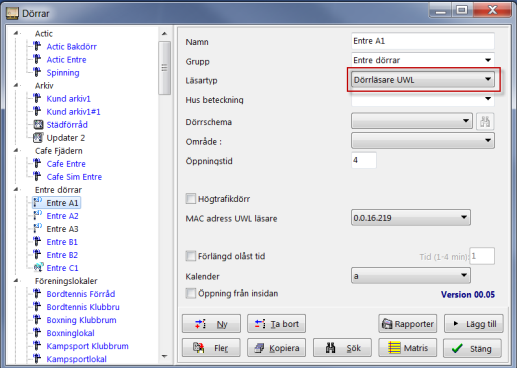This screenshot has width=517, height=368.
Task: Click the door icon beside Kund arkiv1#1
Action: coord(37,111)
